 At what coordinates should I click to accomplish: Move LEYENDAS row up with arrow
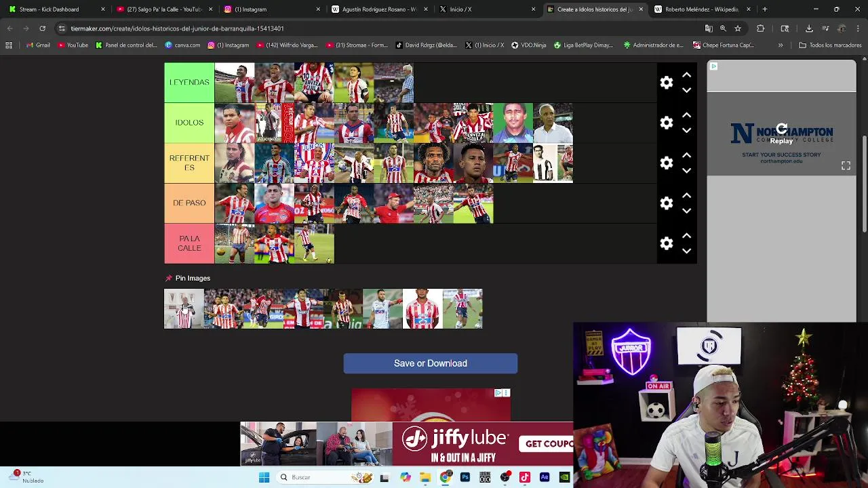pos(686,75)
